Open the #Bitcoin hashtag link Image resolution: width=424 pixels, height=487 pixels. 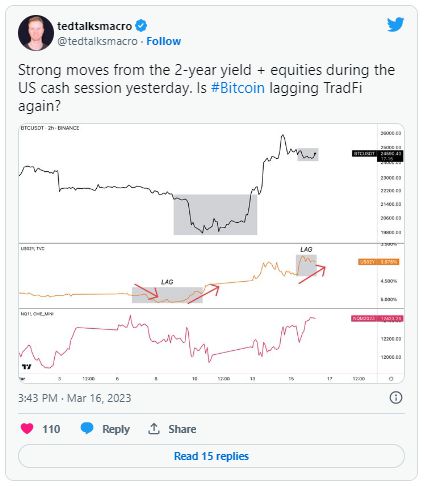coord(238,88)
